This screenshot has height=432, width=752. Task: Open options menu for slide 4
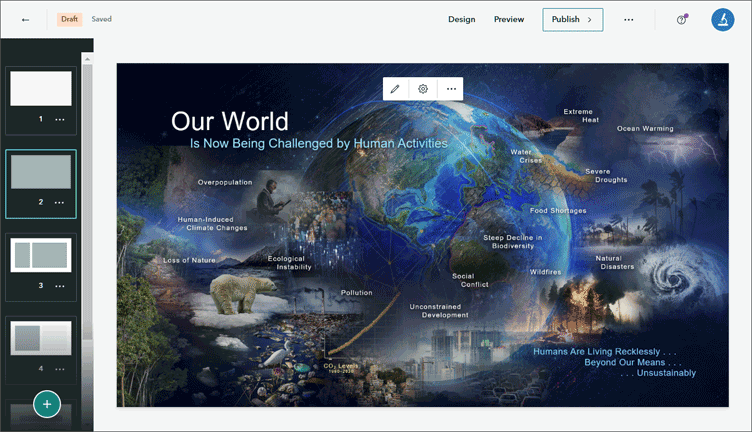click(59, 369)
